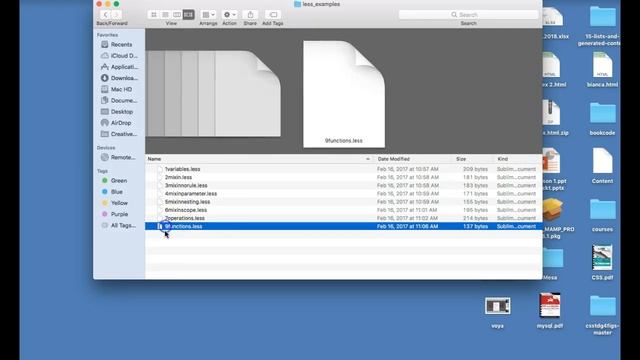Screen dimensions: 640x360
Task: Click the 11:06 AM date cell
Action: (407, 226)
